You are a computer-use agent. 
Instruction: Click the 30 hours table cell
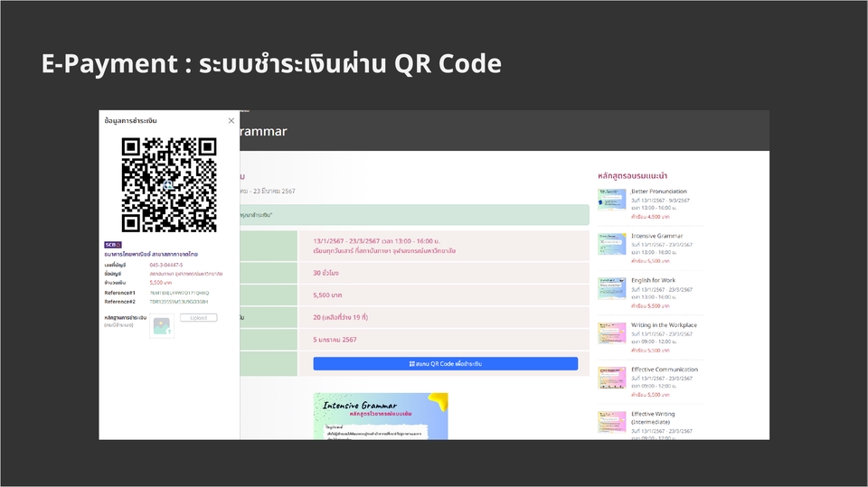443,273
